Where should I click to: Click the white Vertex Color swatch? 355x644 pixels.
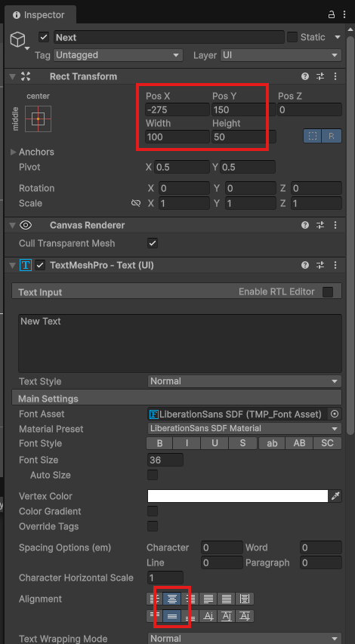[x=238, y=496]
